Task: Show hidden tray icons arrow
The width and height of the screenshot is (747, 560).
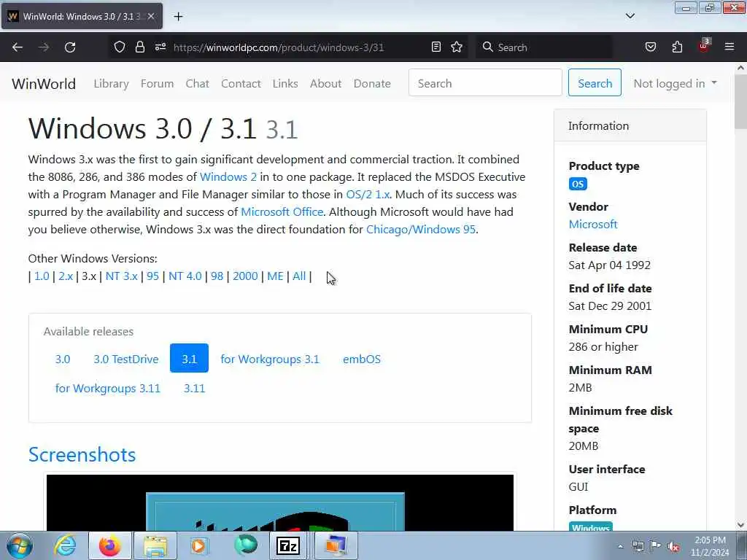Action: coord(620,546)
